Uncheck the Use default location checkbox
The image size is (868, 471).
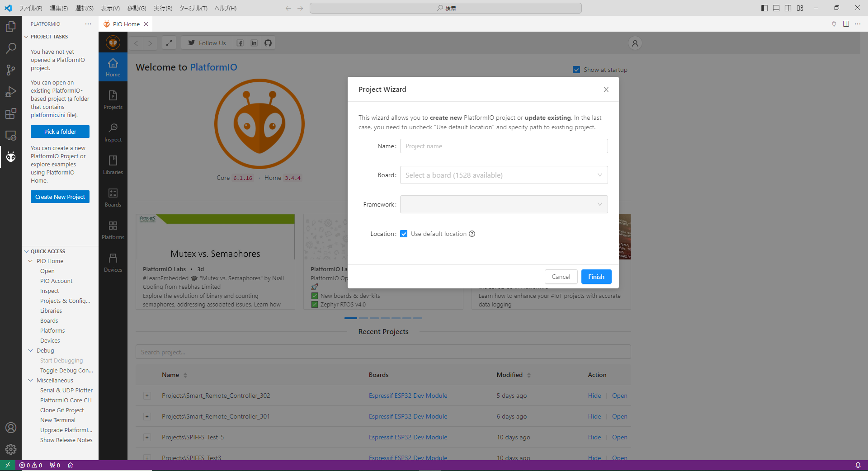404,234
